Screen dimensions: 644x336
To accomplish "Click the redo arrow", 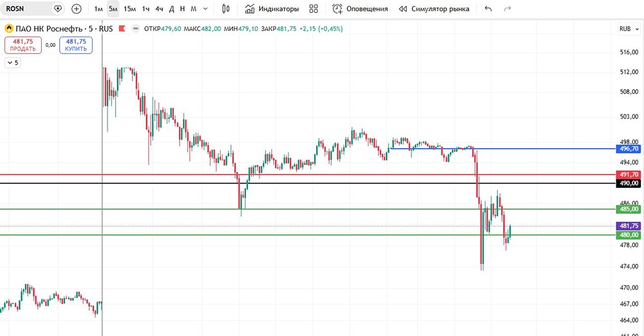I will 507,8.
